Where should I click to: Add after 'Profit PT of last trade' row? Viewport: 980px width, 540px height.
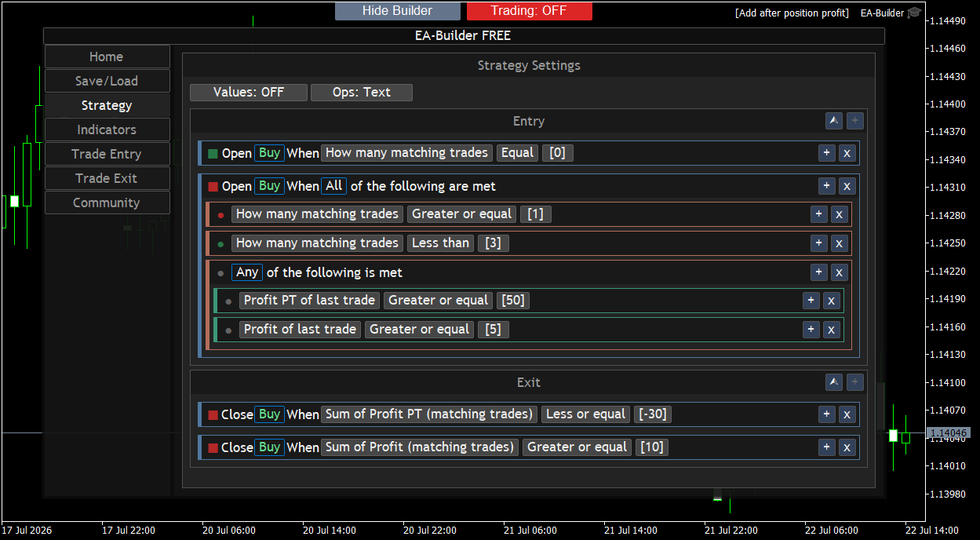coord(811,301)
